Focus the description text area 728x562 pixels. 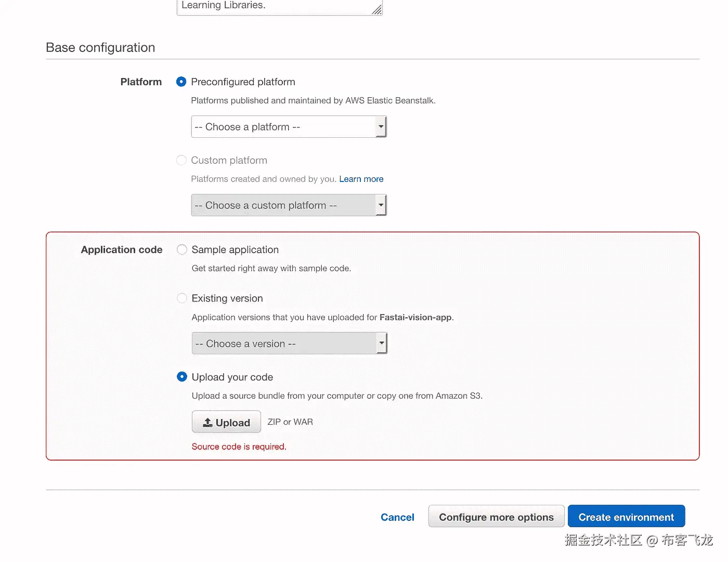(x=276, y=6)
